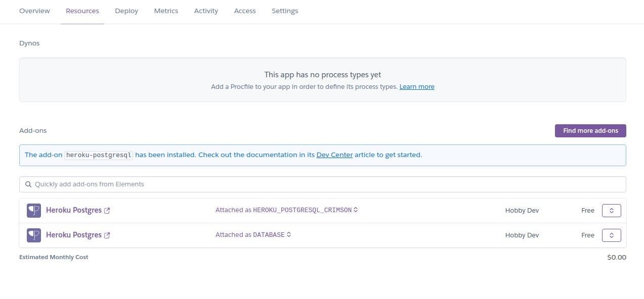Click Postgres icon in HEROKU_POSTGRESQL_CRIMSON row
Screen dimensions: 644x299
pyautogui.click(x=34, y=210)
